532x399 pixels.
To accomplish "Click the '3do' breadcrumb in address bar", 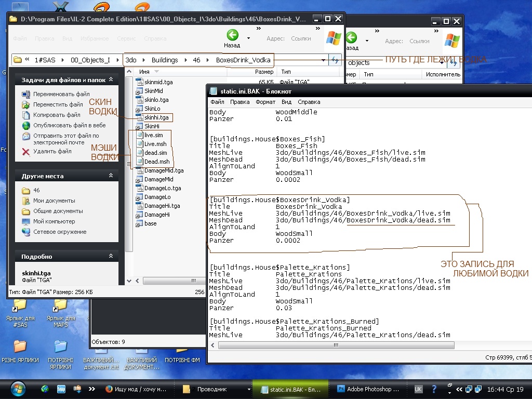I will pyautogui.click(x=131, y=60).
